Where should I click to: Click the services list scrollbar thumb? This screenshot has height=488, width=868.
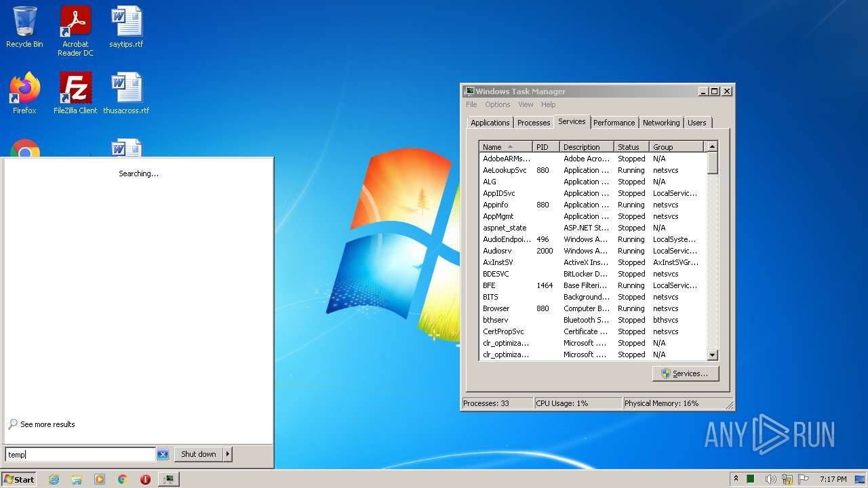coord(712,163)
